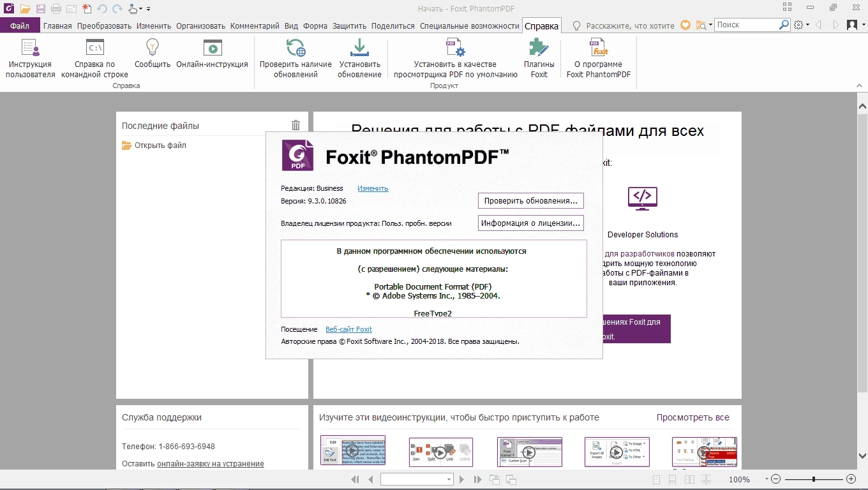Open Плагины Foxit
This screenshot has height=490, width=868.
pyautogui.click(x=539, y=58)
